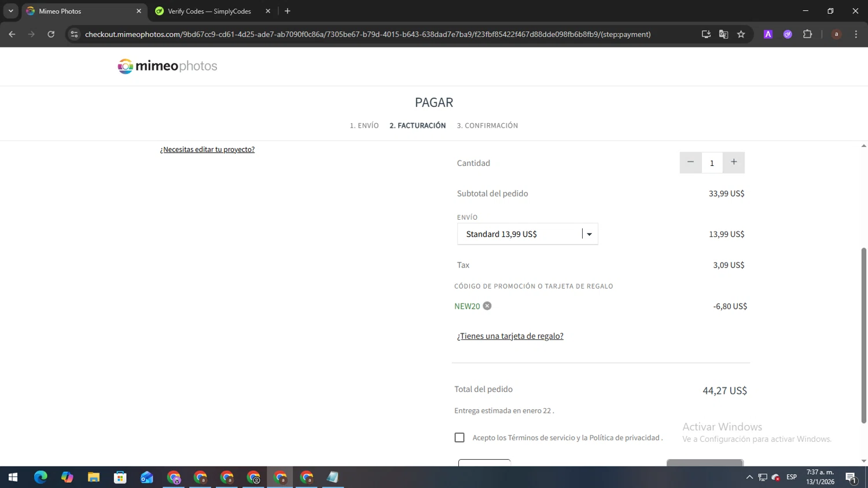This screenshot has width=868, height=488.
Task: Decrease quantity with the minus button
Action: point(690,162)
